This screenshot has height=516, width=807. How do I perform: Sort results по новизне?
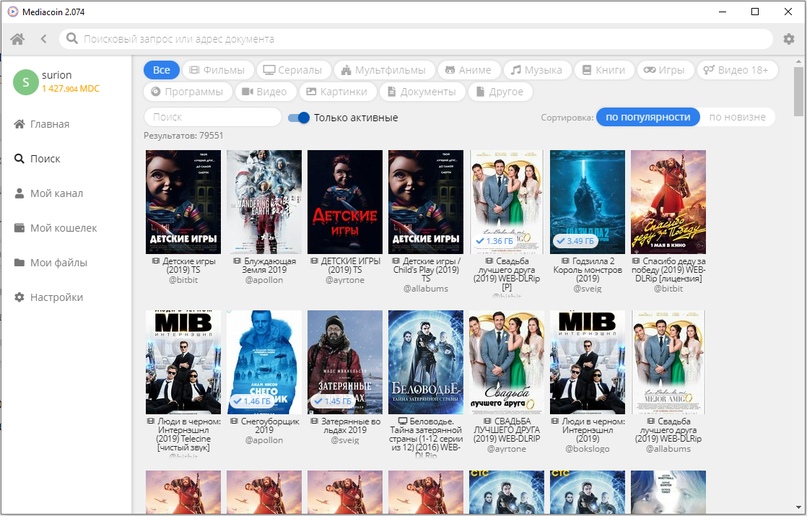click(737, 117)
